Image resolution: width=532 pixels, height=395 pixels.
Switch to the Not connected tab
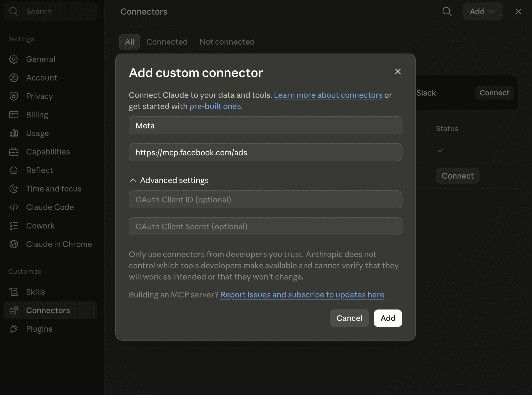227,42
